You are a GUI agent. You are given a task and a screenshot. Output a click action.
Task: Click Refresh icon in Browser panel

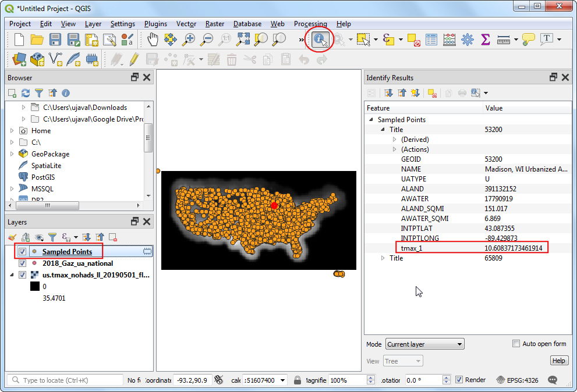tap(25, 93)
